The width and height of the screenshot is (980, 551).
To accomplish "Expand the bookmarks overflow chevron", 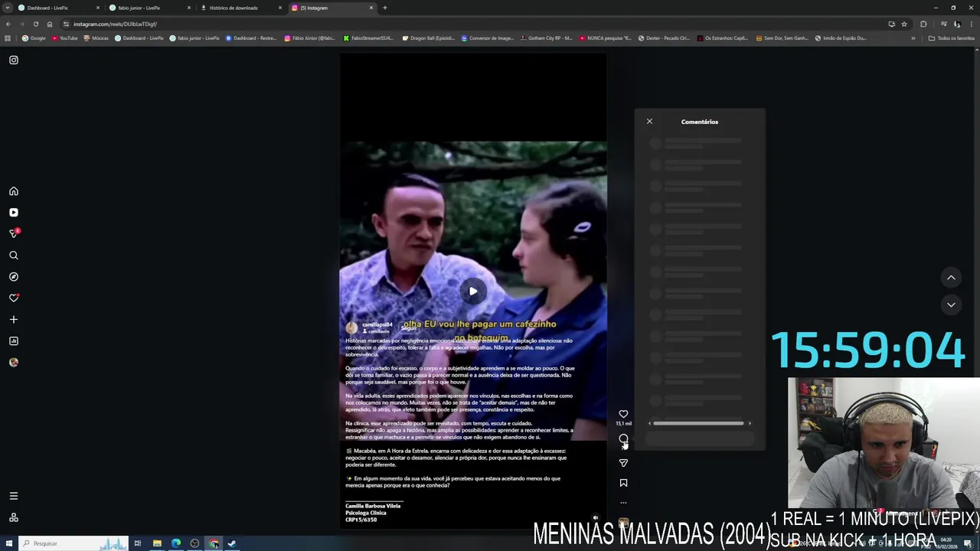I will pos(913,37).
